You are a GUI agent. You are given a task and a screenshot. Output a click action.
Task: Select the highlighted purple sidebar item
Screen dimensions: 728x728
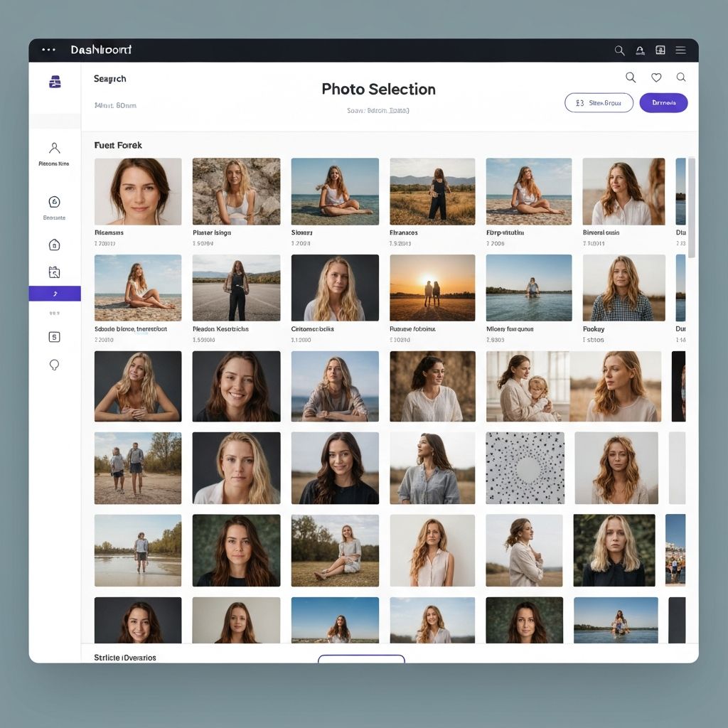tap(55, 294)
